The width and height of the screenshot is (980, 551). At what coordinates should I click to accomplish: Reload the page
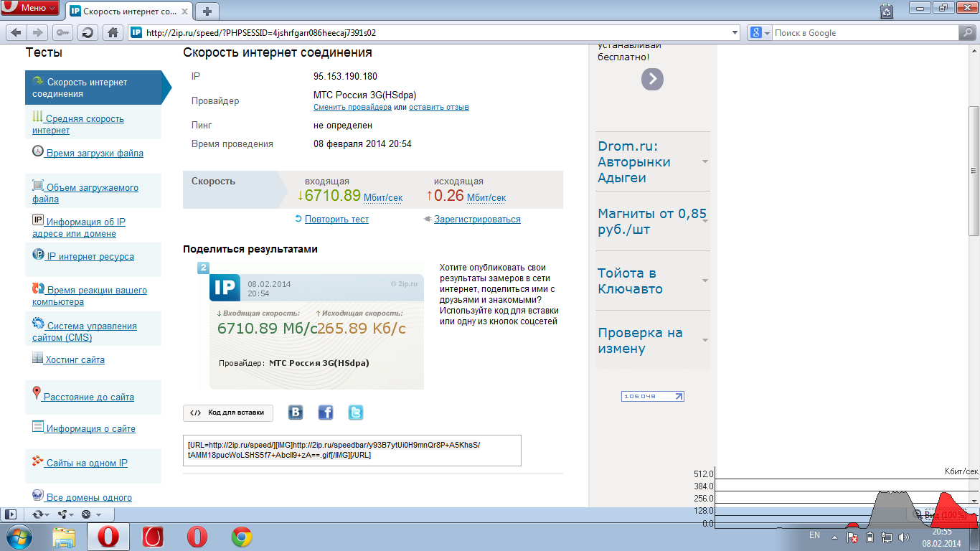click(88, 32)
